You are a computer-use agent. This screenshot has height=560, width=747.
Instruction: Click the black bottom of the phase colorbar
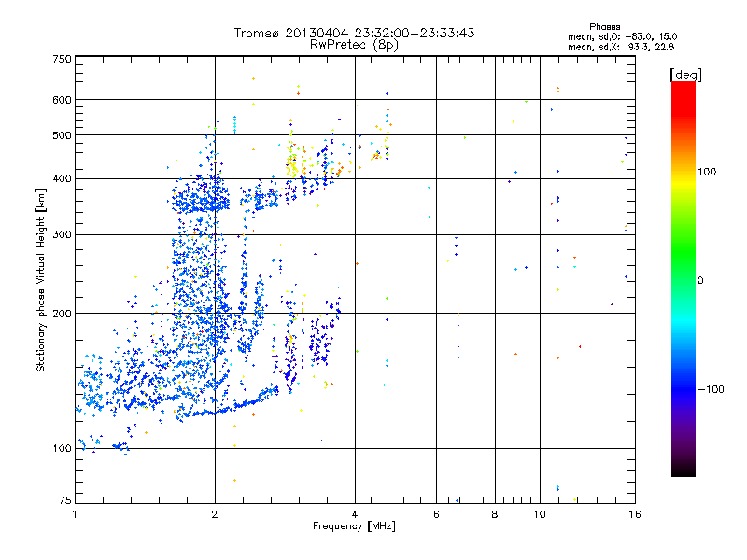(x=684, y=469)
